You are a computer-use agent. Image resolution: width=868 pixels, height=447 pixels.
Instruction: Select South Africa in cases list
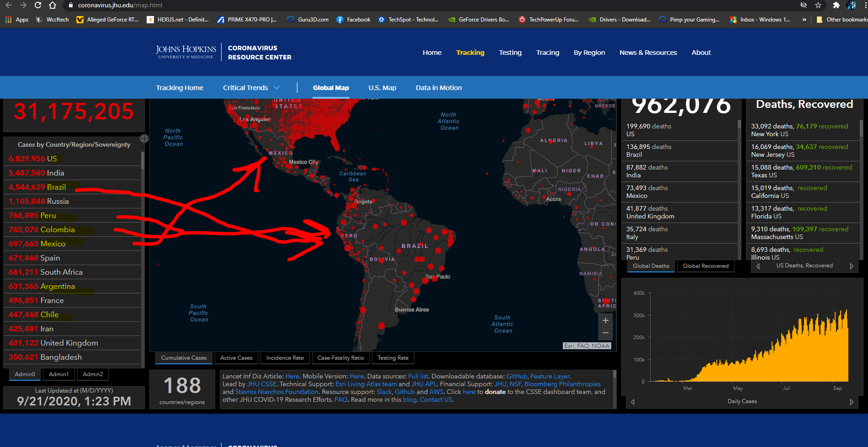(73, 272)
